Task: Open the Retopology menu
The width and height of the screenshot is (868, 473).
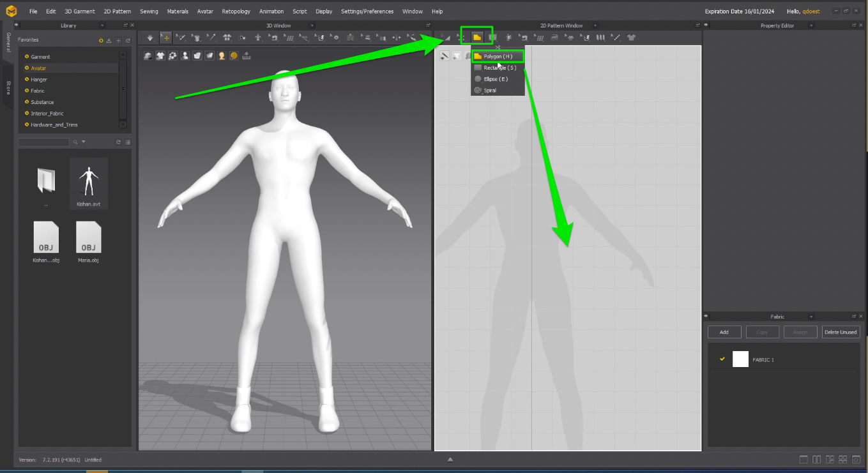Action: 236,11
